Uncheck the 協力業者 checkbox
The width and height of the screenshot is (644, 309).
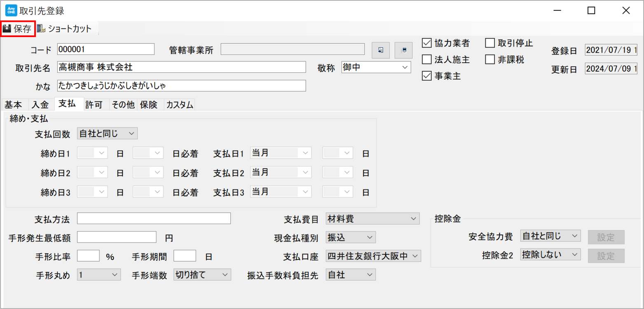click(x=427, y=43)
